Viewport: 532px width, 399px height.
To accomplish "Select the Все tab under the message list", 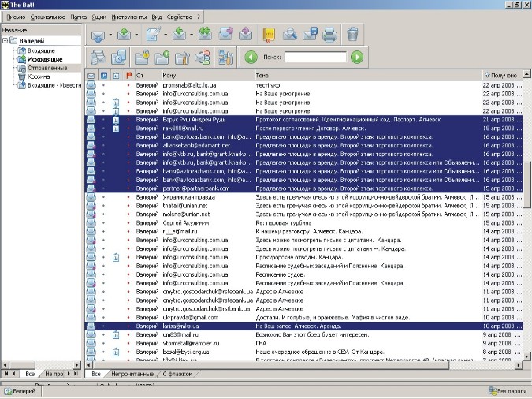I will [x=96, y=374].
